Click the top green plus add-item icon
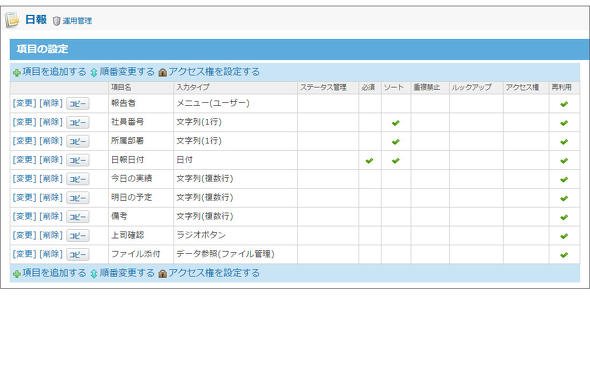 17,73
